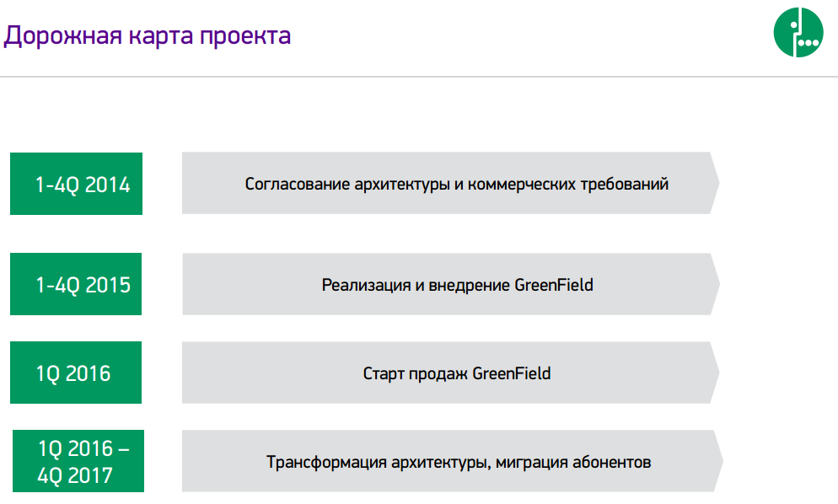
Task: Click the green "1Q 2016" date box
Action: click(77, 373)
